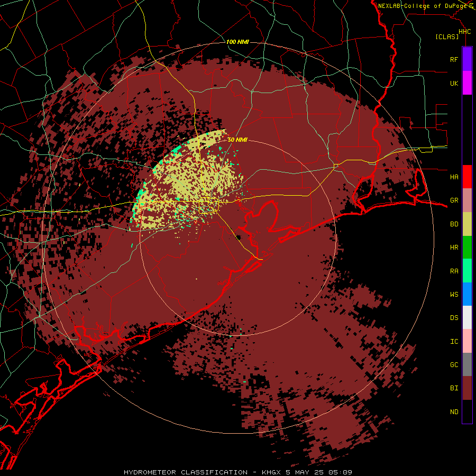The image size is (476, 476).
Task: Click the HR green legend swatch
Action: click(467, 248)
